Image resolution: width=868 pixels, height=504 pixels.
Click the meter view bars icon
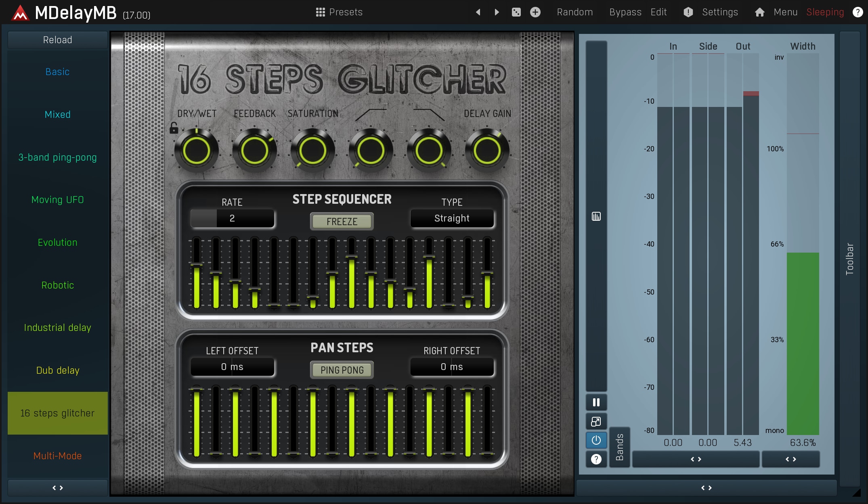point(596,217)
